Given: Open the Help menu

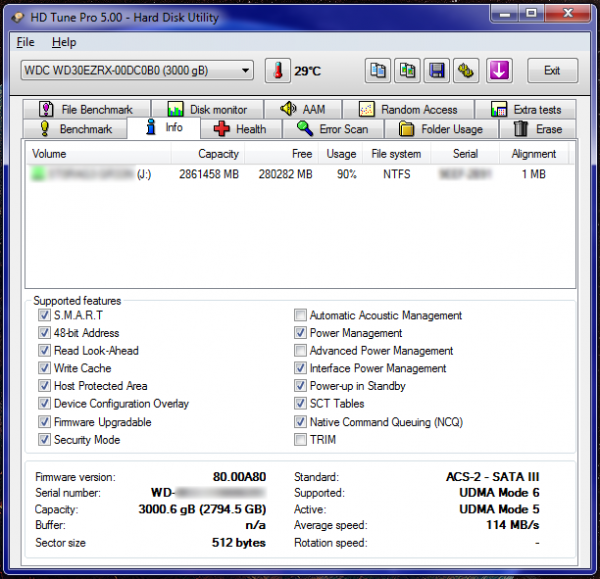Looking at the screenshot, I should point(64,42).
